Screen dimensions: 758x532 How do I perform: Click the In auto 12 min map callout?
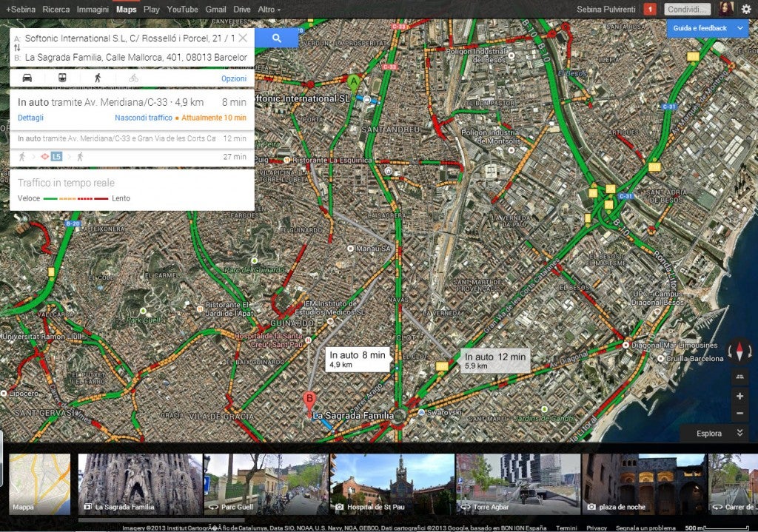click(x=495, y=360)
